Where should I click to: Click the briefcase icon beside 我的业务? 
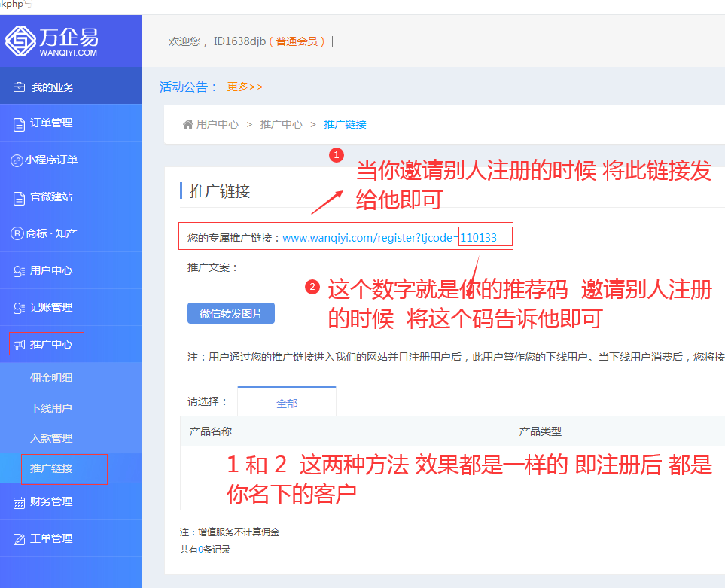pos(20,87)
